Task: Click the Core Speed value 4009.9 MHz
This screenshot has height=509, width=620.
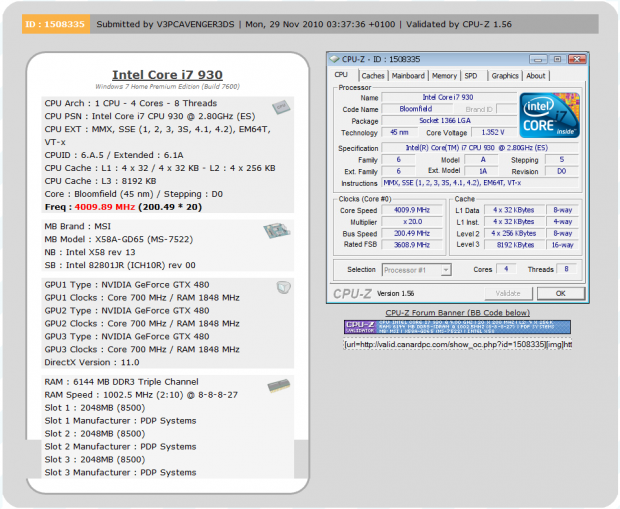Action: [412, 210]
